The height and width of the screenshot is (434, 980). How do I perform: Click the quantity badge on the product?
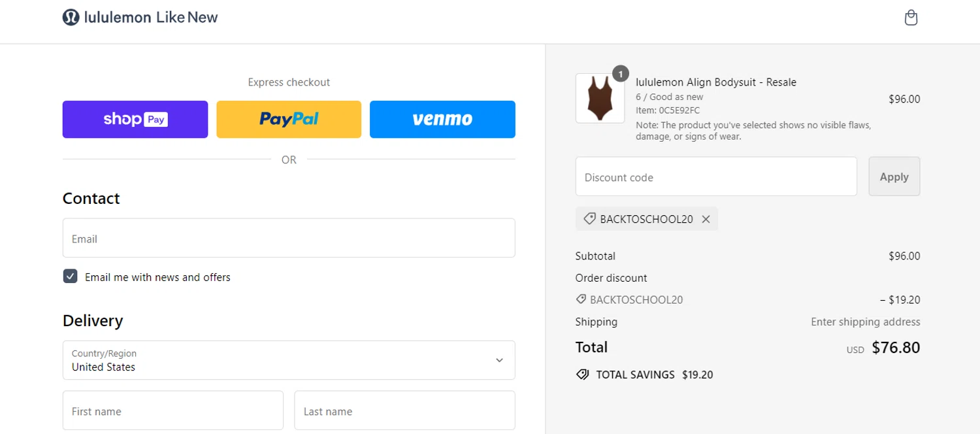[x=620, y=73]
